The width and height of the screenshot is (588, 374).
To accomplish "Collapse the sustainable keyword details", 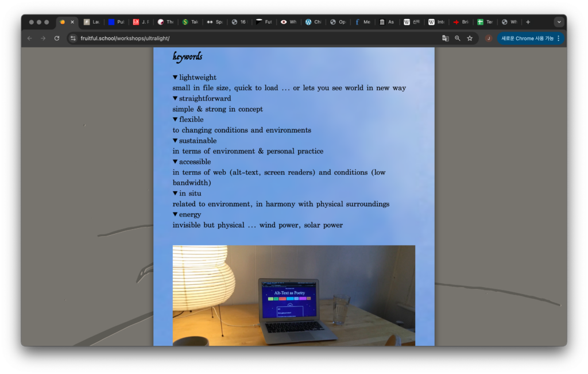I will point(176,141).
